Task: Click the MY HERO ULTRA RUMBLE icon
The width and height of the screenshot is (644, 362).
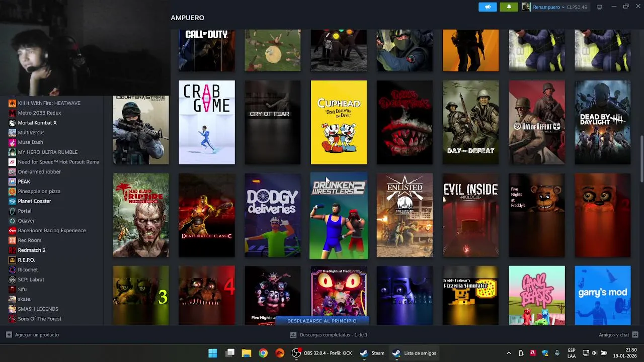Action: 12,152
